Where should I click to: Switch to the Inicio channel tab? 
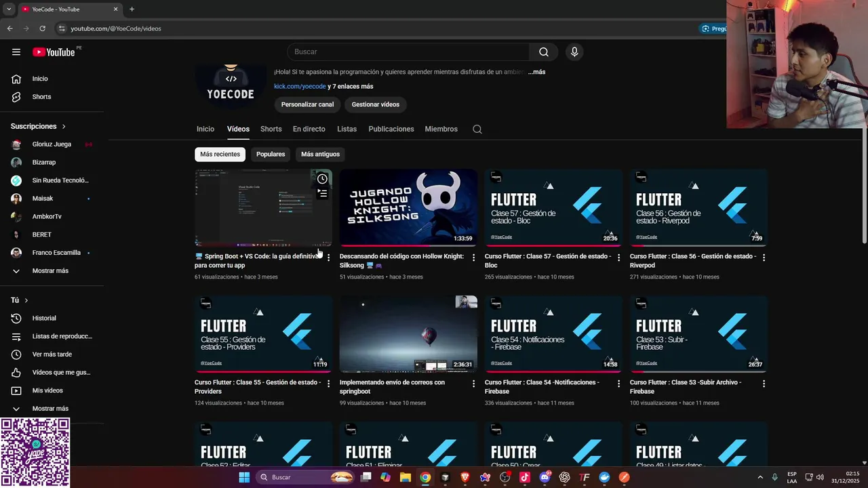[x=205, y=129]
